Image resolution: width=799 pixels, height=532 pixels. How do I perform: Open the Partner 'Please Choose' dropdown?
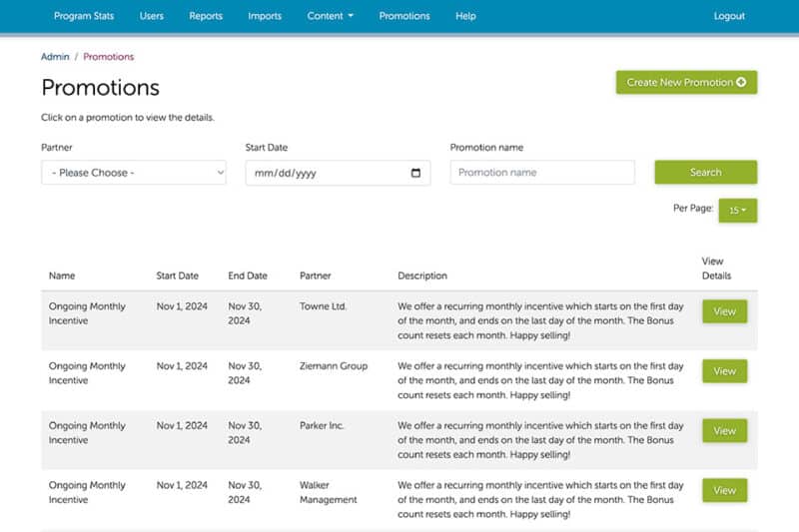click(134, 173)
